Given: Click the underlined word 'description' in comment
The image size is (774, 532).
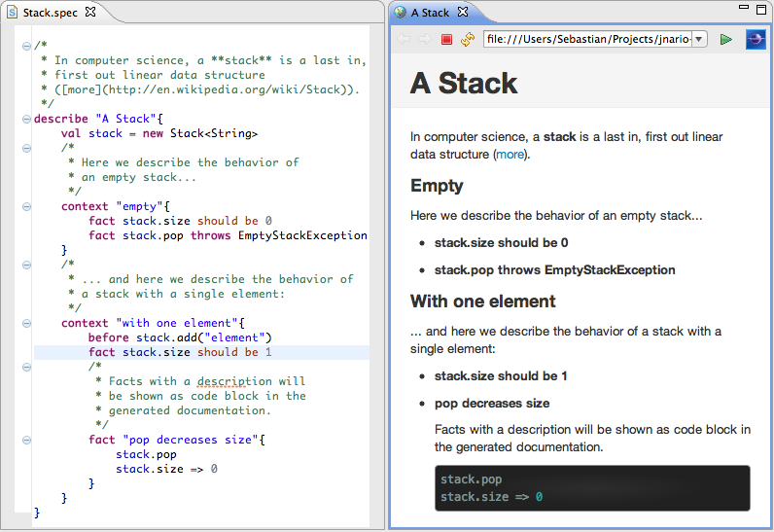Looking at the screenshot, I should (x=234, y=381).
